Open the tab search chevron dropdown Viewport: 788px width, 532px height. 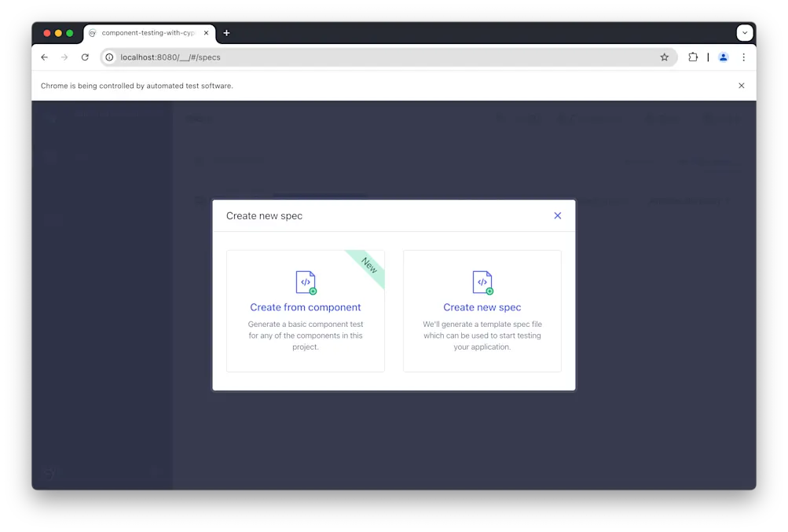(744, 32)
